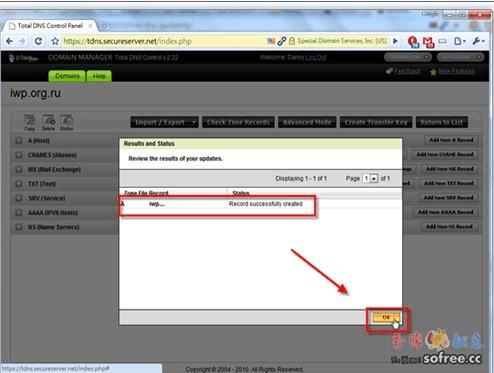Click the Log Out link
Viewport: 494px width, 373px height.
pos(316,57)
